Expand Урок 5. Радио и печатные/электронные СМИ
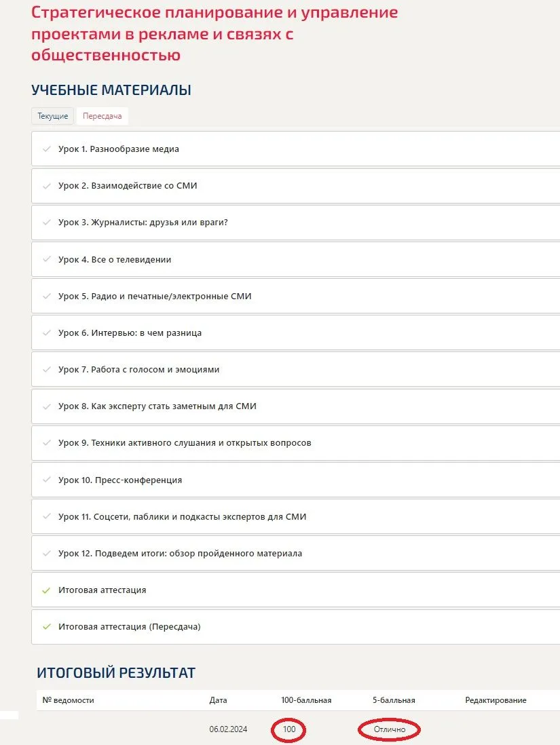 pos(296,296)
